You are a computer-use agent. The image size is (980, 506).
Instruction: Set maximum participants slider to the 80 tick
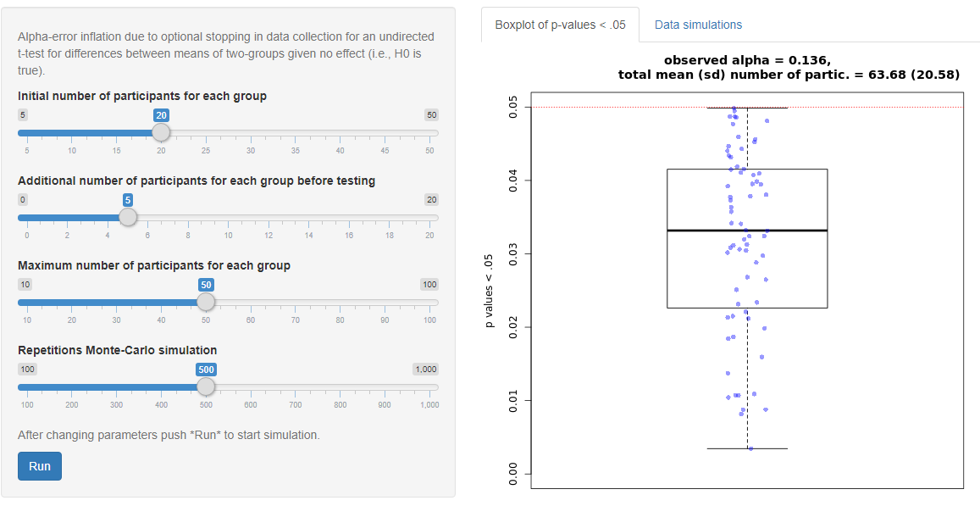[x=340, y=303]
